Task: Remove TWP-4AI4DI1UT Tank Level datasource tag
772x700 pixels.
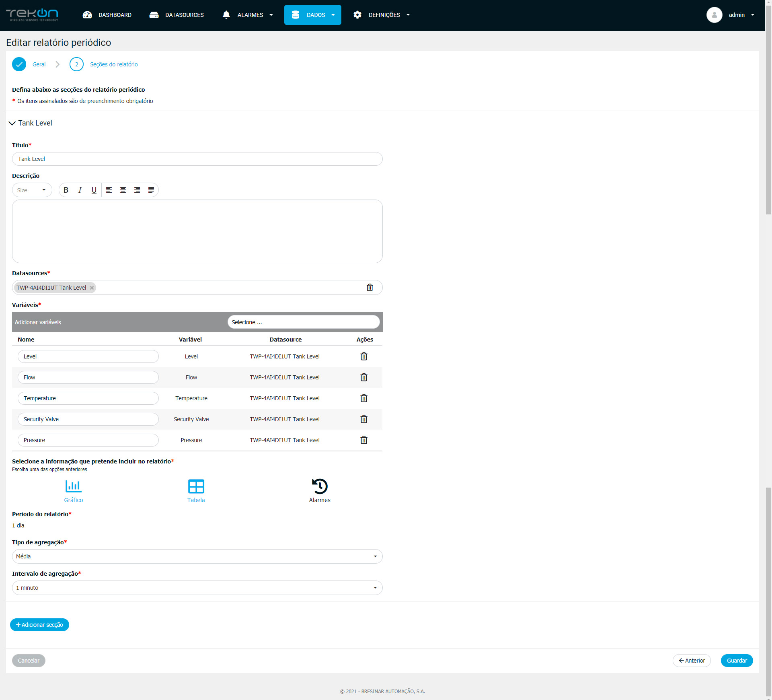Action: [92, 288]
